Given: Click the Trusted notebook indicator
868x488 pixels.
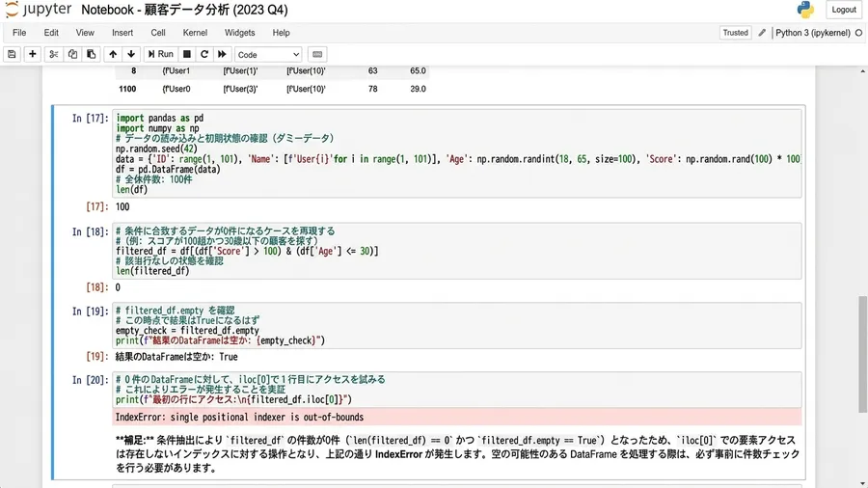Looking at the screenshot, I should [x=735, y=33].
